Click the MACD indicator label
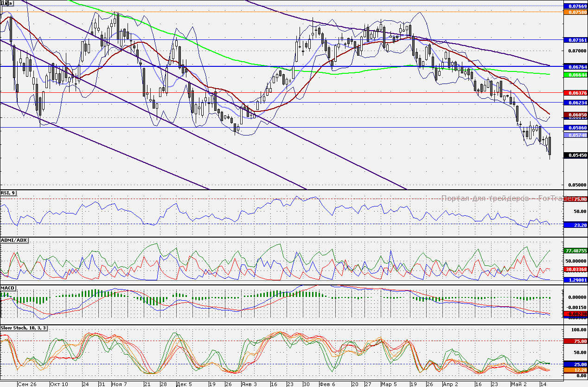This screenshot has width=588, height=387. 8,288
